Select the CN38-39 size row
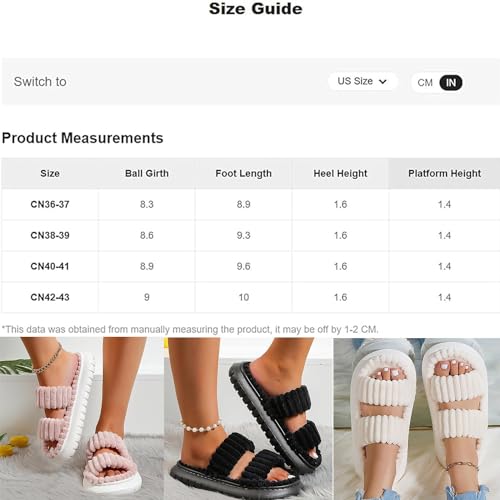Screen dimensions: 500x500 coord(251,235)
